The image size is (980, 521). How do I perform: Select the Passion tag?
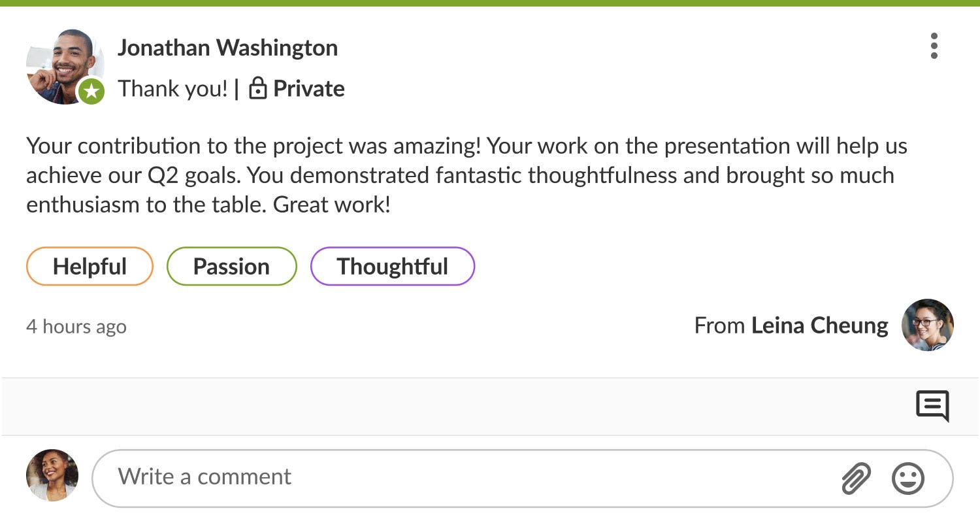[231, 267]
